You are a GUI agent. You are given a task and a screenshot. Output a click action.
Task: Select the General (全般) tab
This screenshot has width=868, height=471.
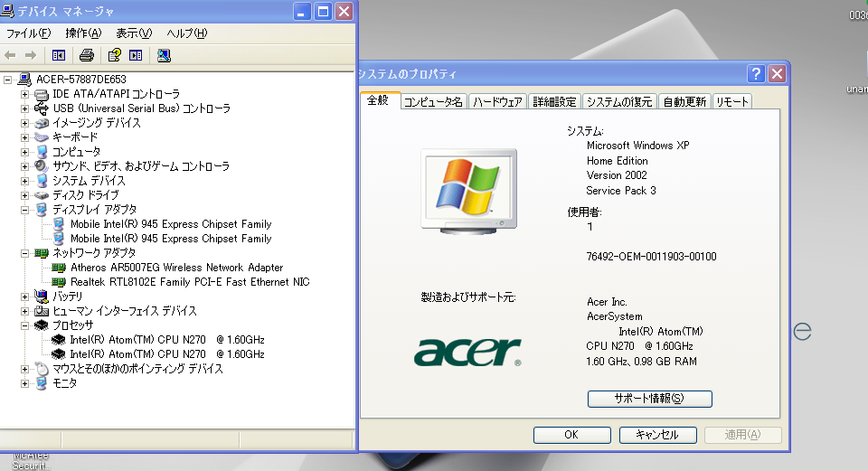coord(378,100)
